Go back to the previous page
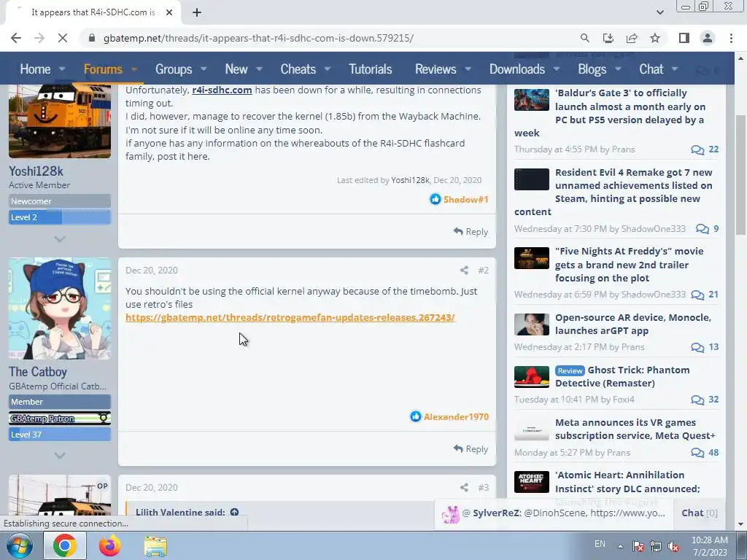Viewport: 747px width, 560px height. pyautogui.click(x=16, y=38)
